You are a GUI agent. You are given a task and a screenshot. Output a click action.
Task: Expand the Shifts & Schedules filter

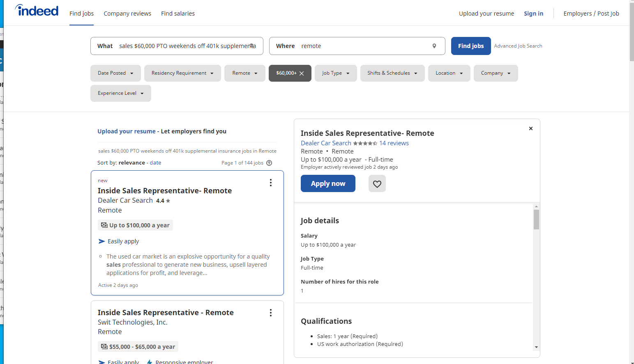392,73
